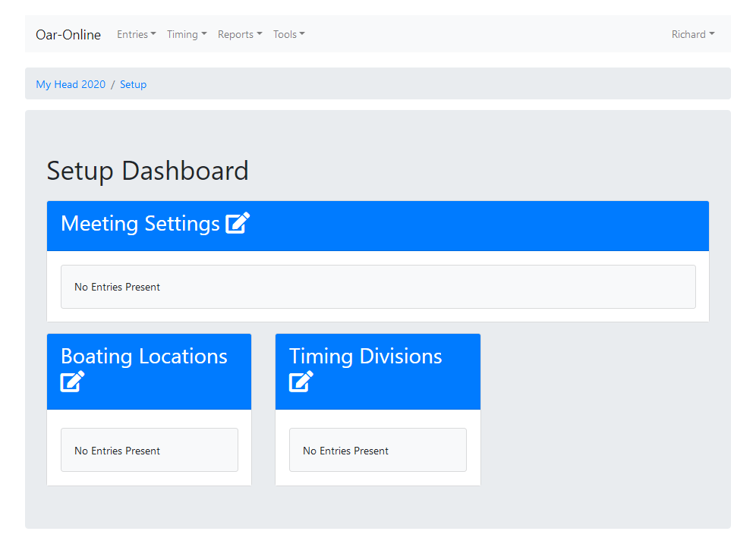Open the Timing Divisions edit icon
Screen dimensions: 756x550
click(301, 381)
